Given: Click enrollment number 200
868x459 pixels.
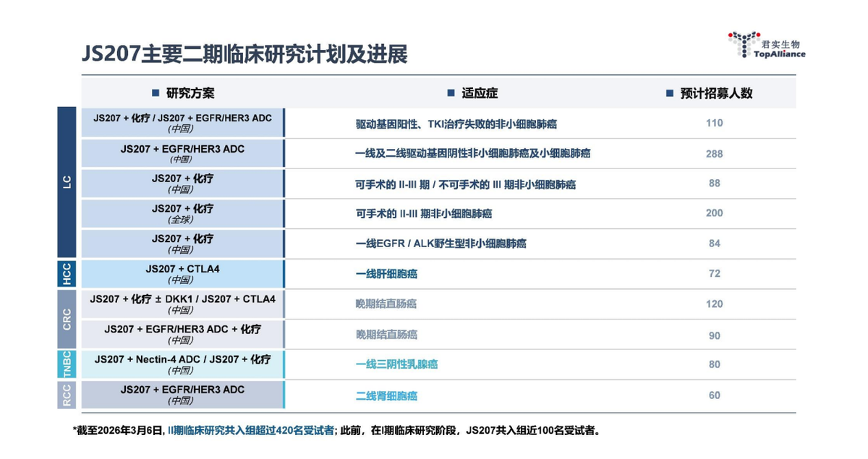Looking at the screenshot, I should 715,213.
